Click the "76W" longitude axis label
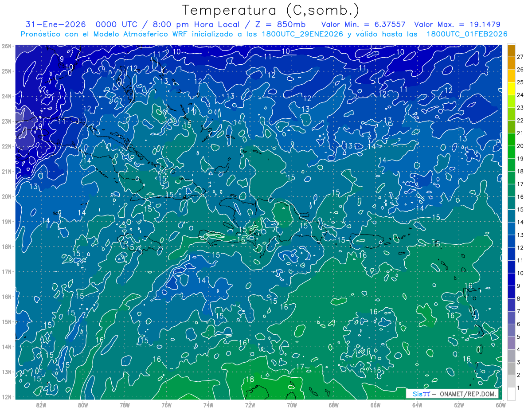 click(166, 405)
